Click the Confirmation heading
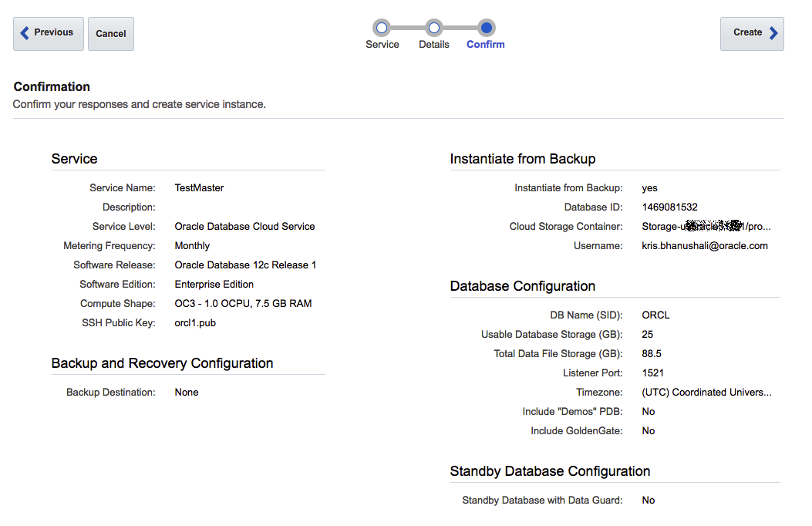Image resolution: width=812 pixels, height=526 pixels. [52, 86]
